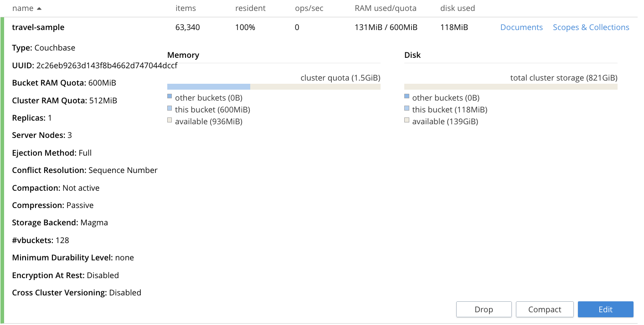Collapse the travel-sample bucket details
The width and height of the screenshot is (644, 325).
[39, 27]
